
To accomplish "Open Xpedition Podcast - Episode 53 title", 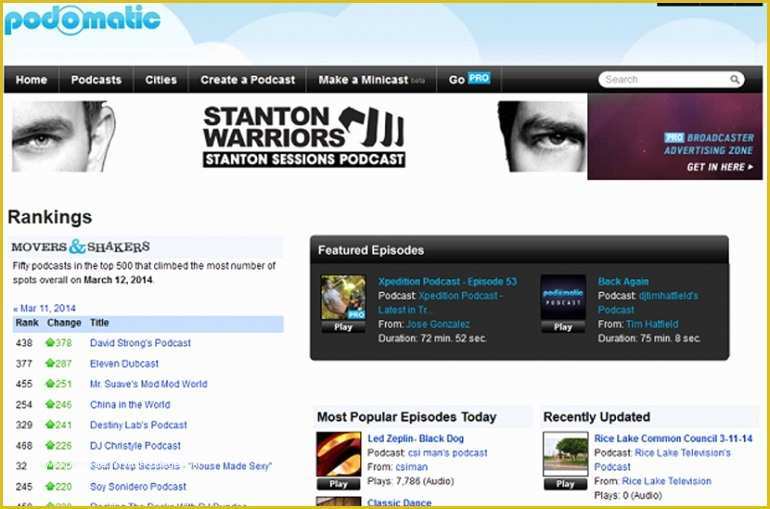I will [447, 281].
